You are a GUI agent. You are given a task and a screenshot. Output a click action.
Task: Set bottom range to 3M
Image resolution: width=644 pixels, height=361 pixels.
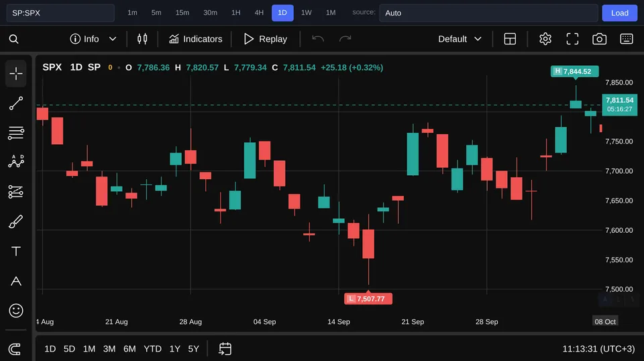tap(109, 349)
